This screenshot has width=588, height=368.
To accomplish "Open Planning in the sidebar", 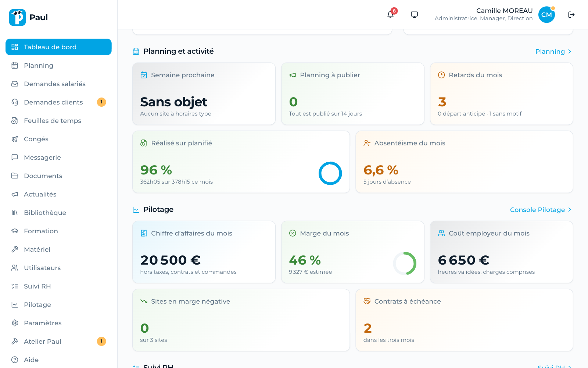I will [58, 66].
